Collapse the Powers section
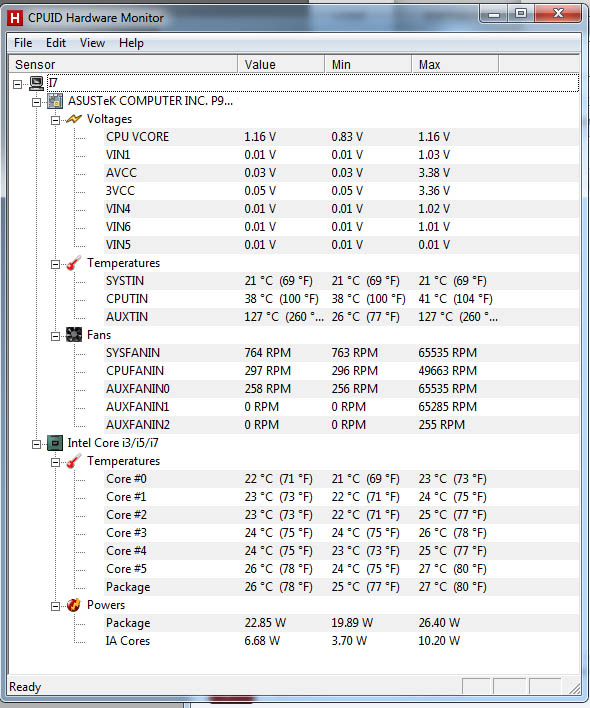This screenshot has width=590, height=708. pyautogui.click(x=55, y=606)
